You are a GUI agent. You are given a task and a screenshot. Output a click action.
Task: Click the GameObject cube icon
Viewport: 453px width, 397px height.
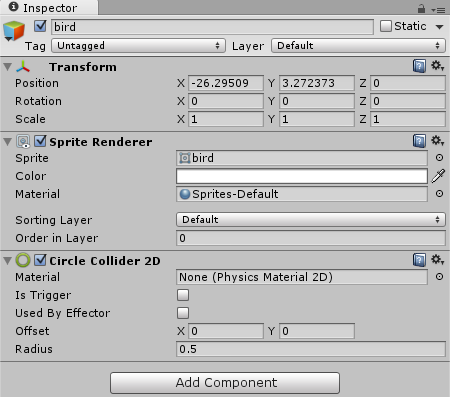pyautogui.click(x=14, y=31)
